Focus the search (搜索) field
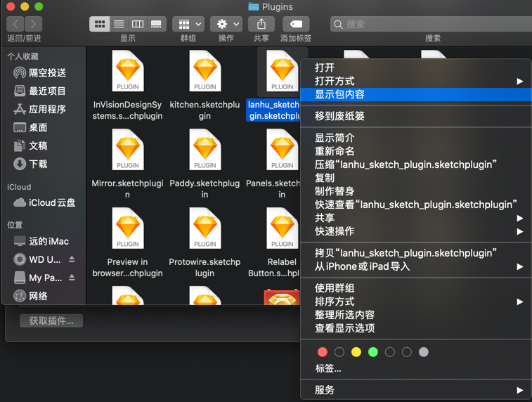Screen dimensions: 532x402 click(431, 24)
